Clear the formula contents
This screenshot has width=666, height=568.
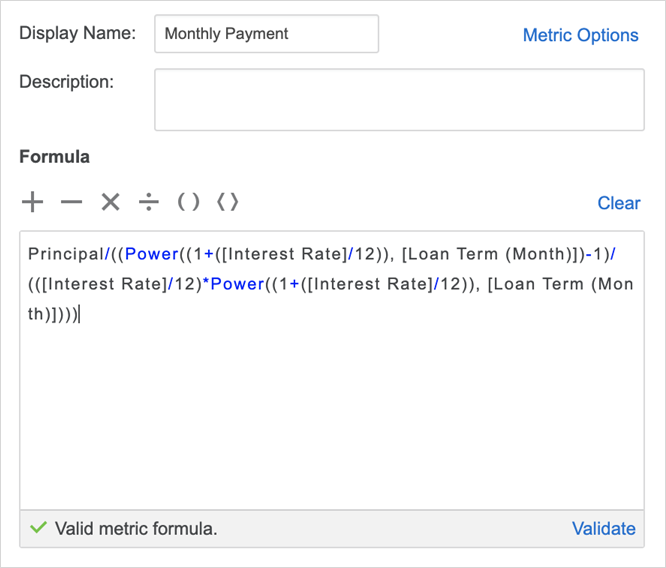pos(618,203)
